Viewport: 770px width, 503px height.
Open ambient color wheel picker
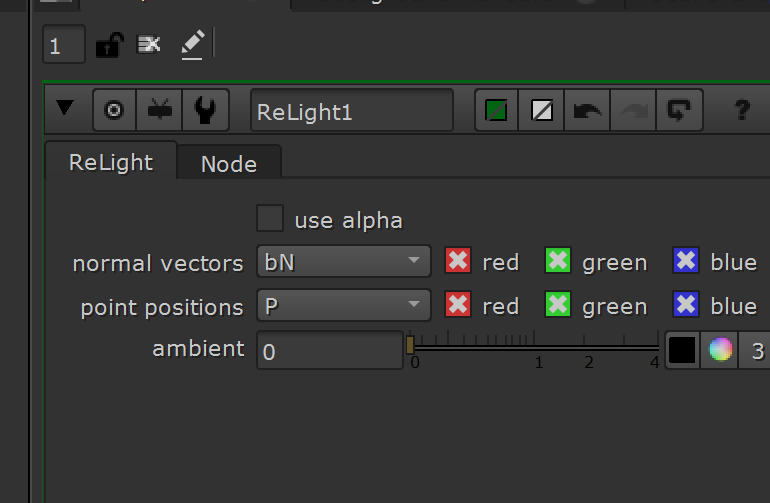720,350
